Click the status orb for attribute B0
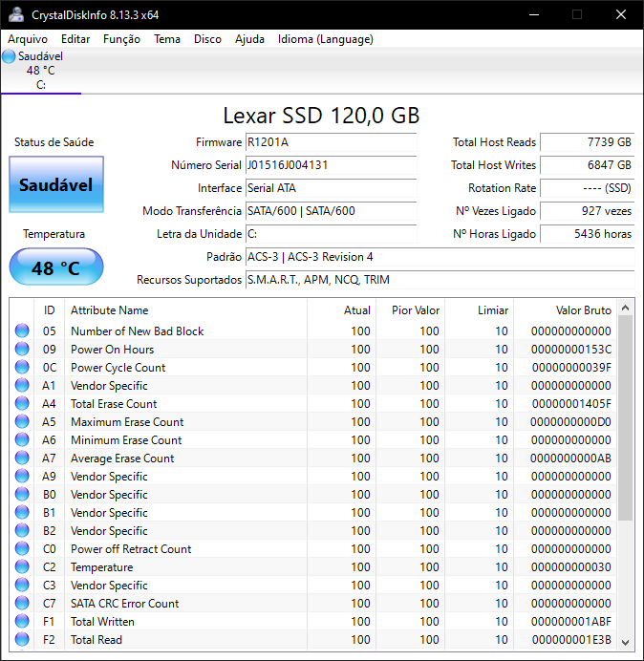This screenshot has width=644, height=661. pos(22,494)
